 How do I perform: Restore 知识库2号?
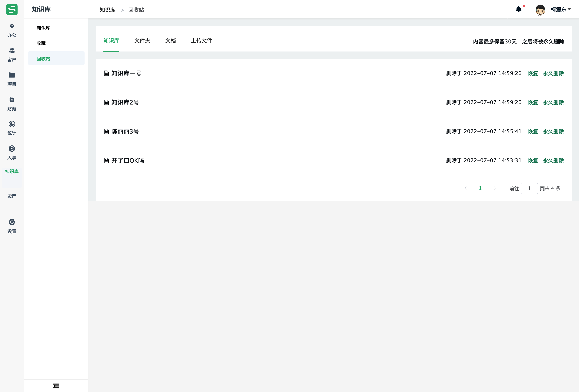click(533, 102)
